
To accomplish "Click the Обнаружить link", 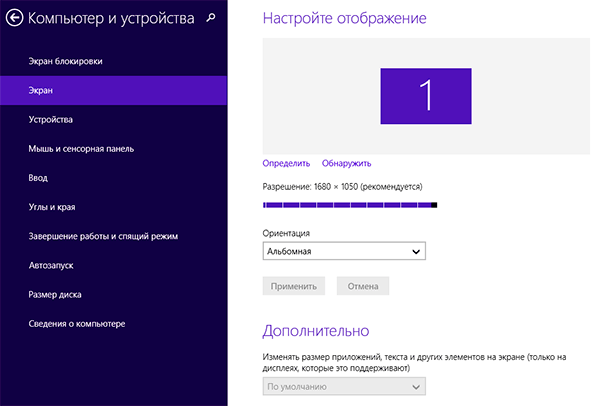I will 347,163.
